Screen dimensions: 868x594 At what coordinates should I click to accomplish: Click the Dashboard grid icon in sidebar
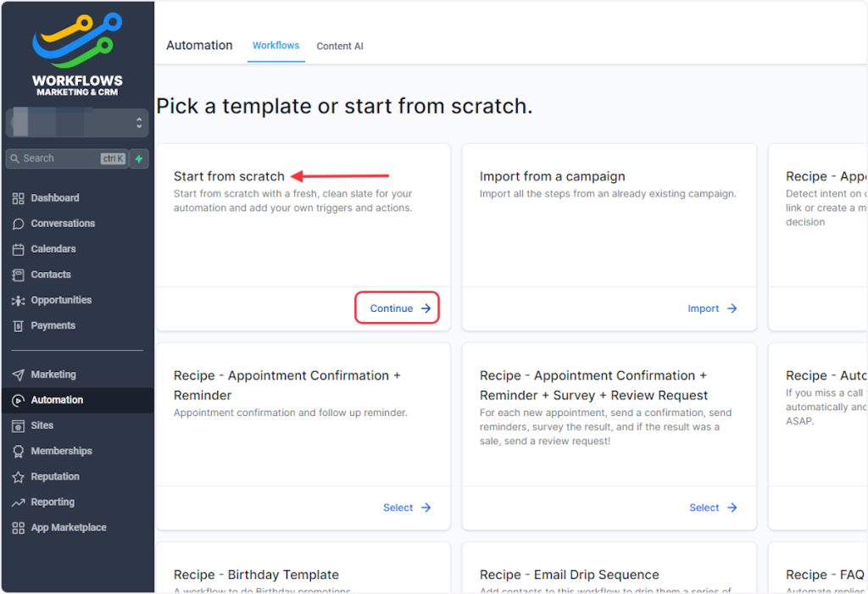(18, 198)
